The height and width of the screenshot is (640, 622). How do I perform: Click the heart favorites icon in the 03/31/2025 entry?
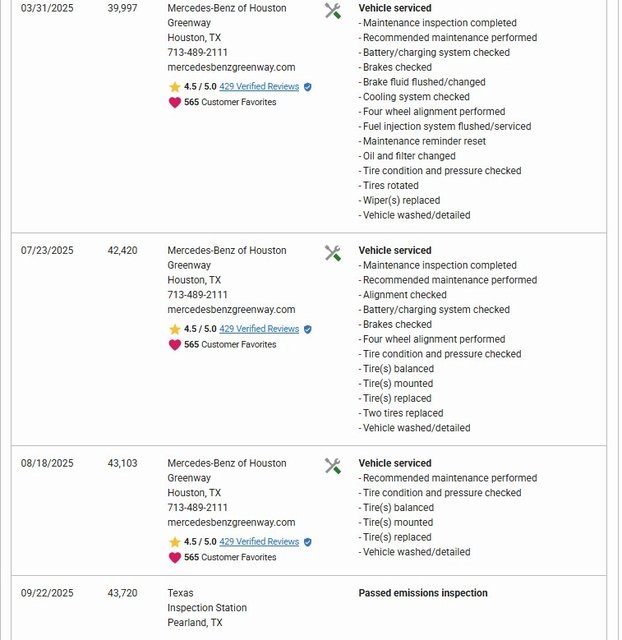click(x=175, y=102)
